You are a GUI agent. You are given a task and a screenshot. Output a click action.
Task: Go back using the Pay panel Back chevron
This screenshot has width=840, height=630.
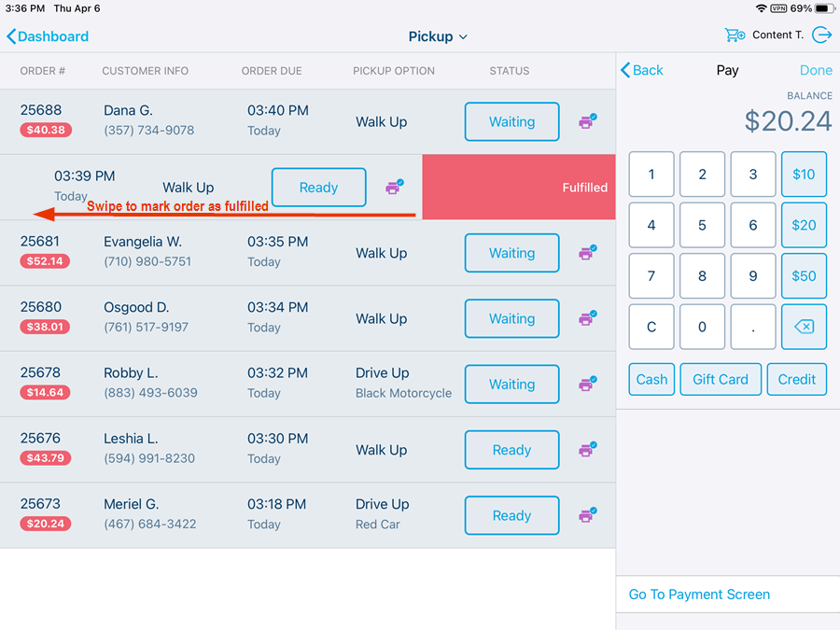click(x=642, y=70)
